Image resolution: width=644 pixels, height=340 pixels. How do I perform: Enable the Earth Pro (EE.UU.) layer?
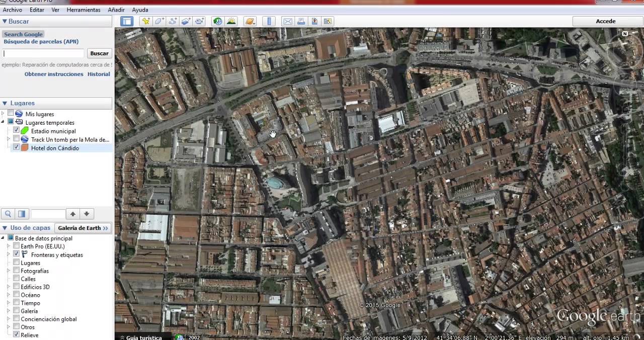pyautogui.click(x=16, y=246)
